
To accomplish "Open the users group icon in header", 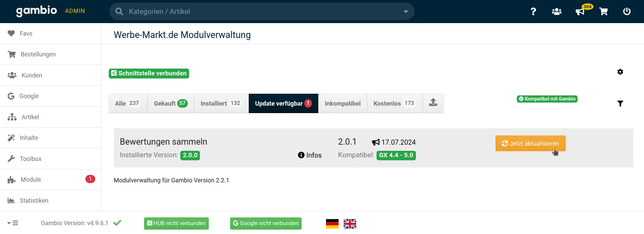I will click(x=557, y=12).
